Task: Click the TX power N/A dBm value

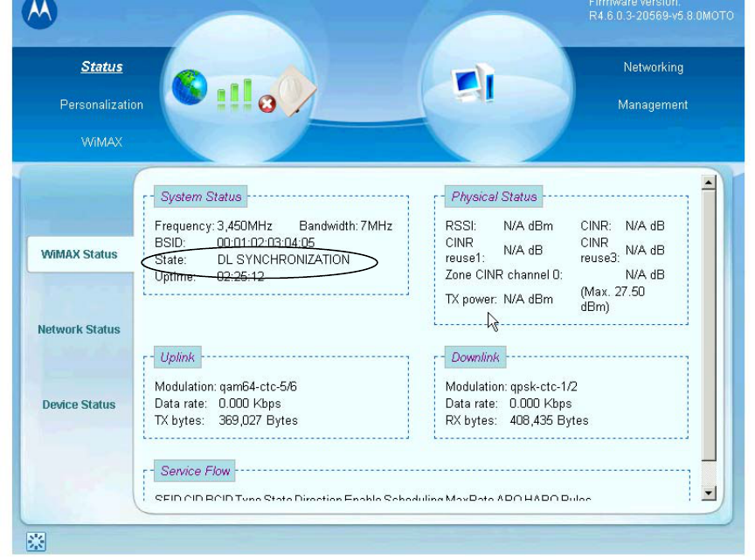Action: pyautogui.click(x=528, y=299)
